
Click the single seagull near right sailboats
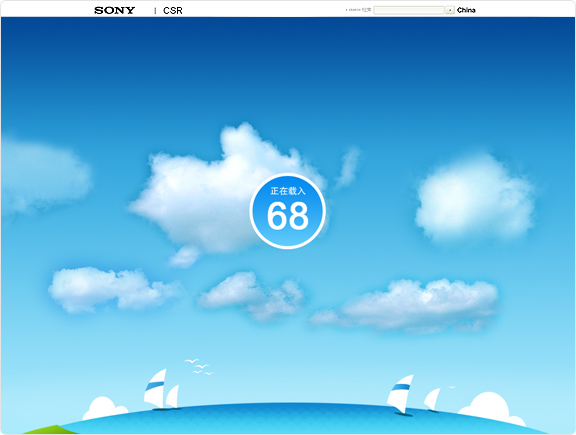pyautogui.click(x=452, y=387)
